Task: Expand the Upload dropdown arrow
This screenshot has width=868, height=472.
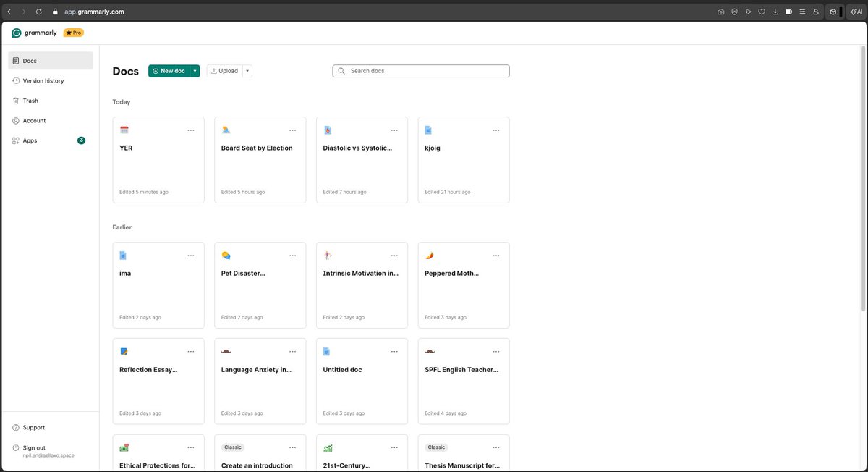Action: [247, 71]
